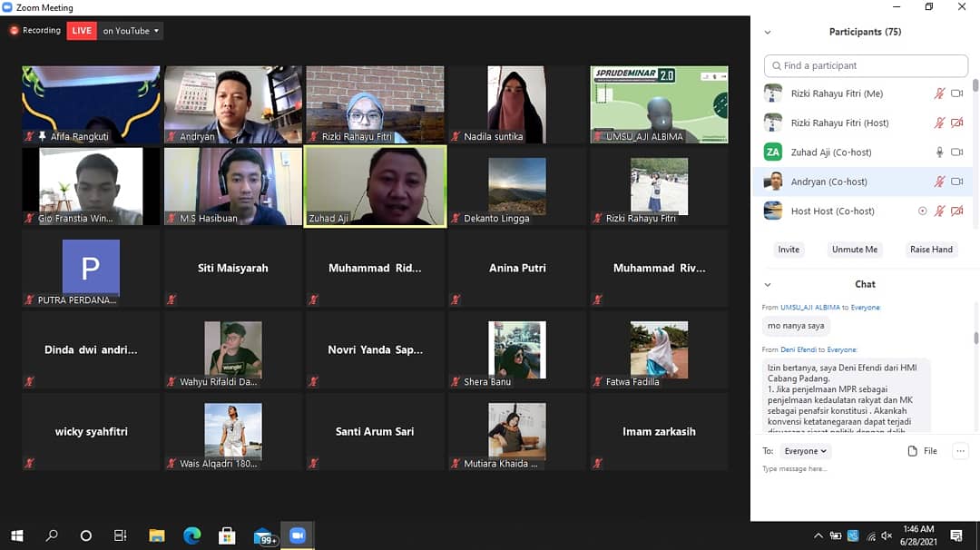Click the pin icon on Afifa Rangkuti's tile
Screen dimensions: 980x550
point(41,137)
